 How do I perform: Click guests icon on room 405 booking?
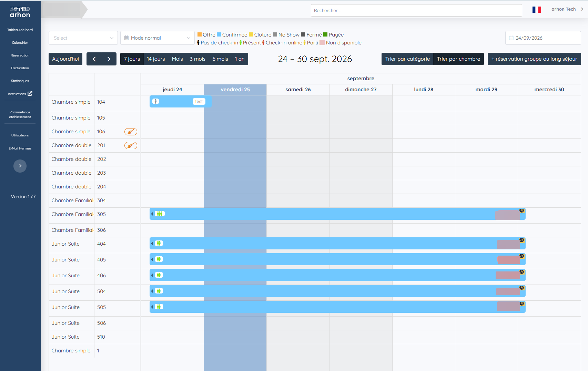click(x=159, y=259)
